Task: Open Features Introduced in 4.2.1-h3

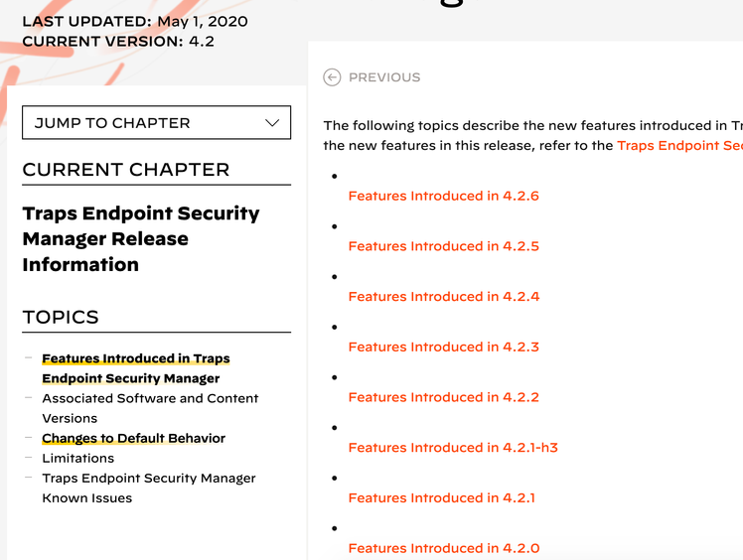Action: (453, 448)
